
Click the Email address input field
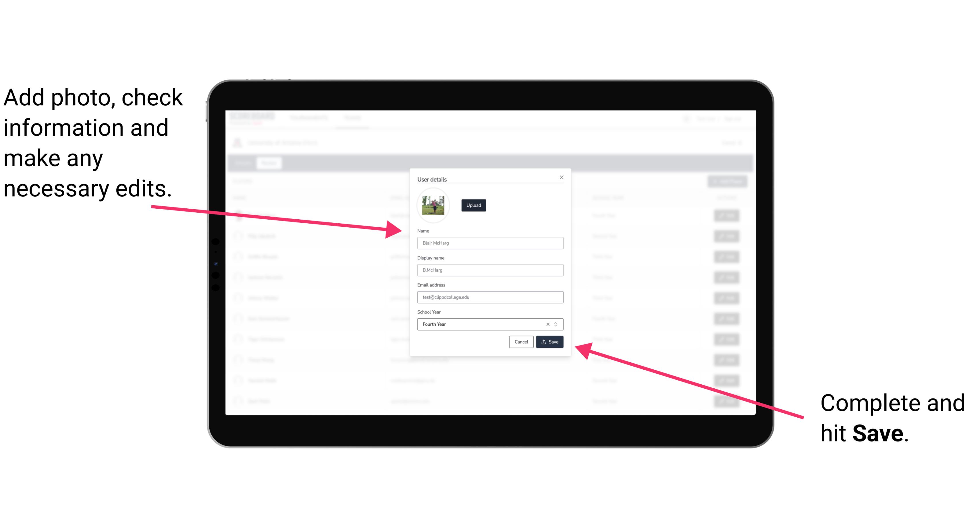tap(490, 297)
